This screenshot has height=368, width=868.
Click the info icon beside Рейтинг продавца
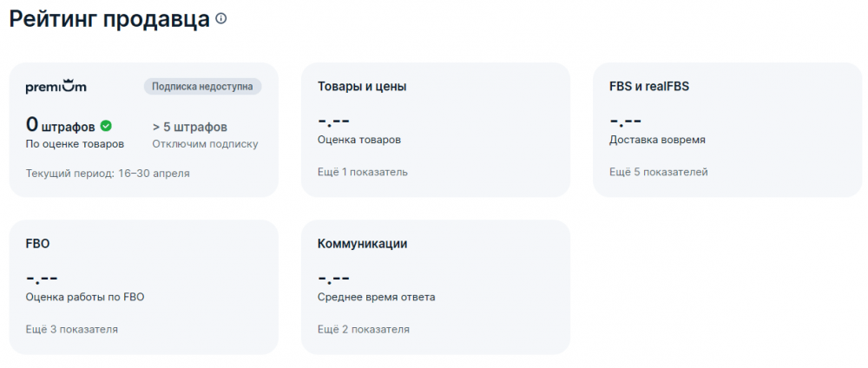click(221, 18)
